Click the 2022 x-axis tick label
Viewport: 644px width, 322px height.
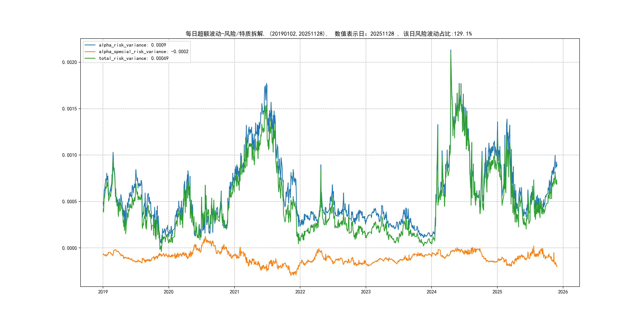click(300, 292)
